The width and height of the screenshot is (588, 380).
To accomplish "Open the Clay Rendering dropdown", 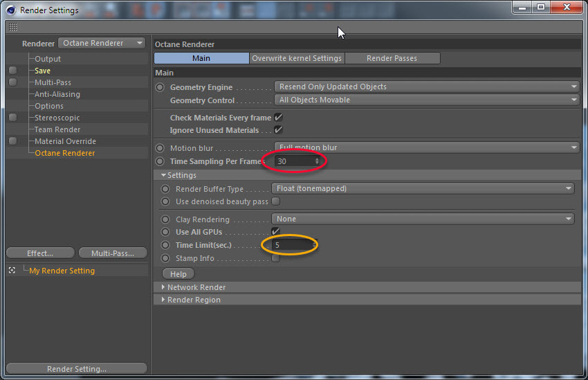I will coord(423,219).
